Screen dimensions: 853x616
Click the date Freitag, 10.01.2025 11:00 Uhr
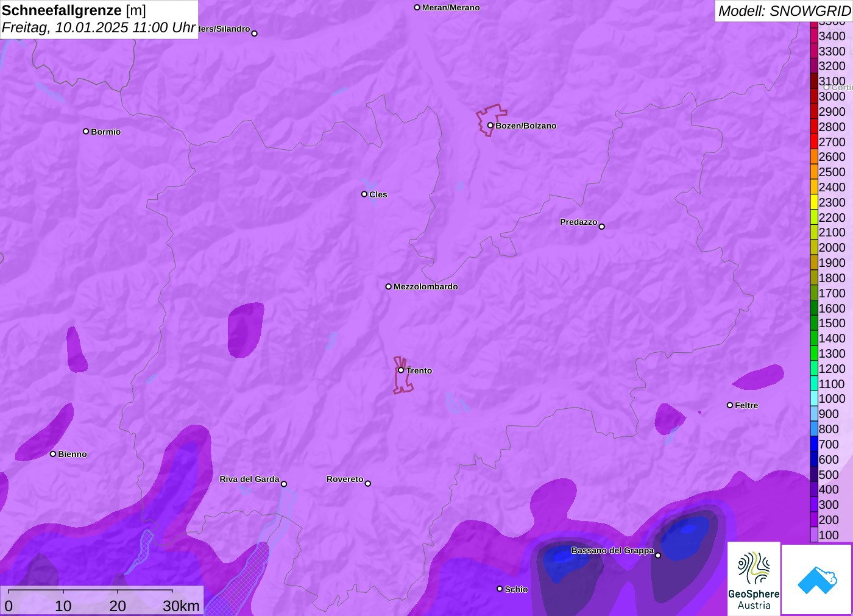(x=99, y=27)
